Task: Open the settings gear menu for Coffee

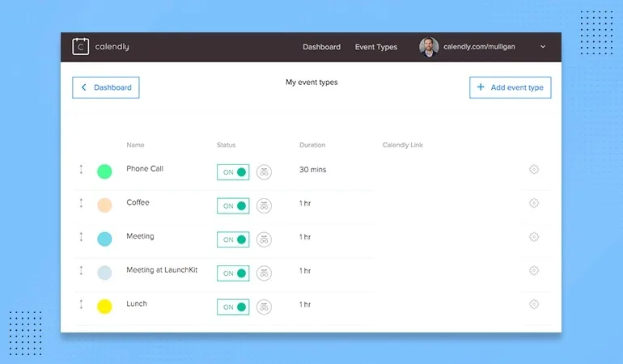Action: tap(534, 203)
